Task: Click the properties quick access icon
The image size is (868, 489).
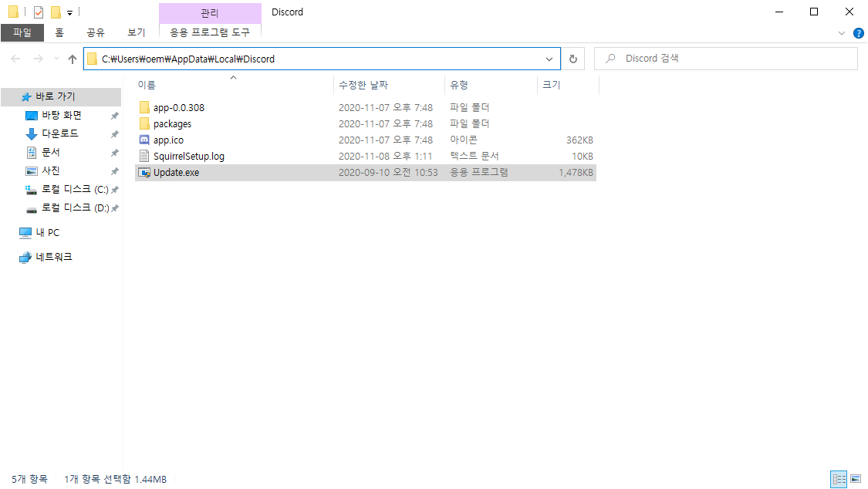Action: pyautogui.click(x=39, y=12)
